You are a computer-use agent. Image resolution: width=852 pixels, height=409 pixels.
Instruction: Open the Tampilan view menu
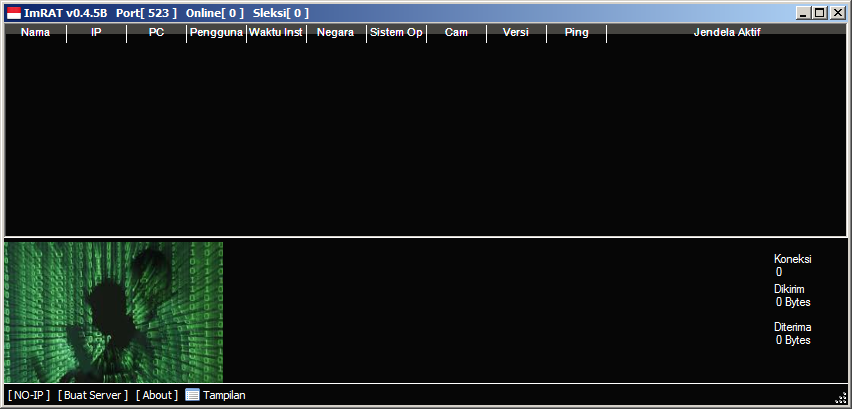[215, 395]
